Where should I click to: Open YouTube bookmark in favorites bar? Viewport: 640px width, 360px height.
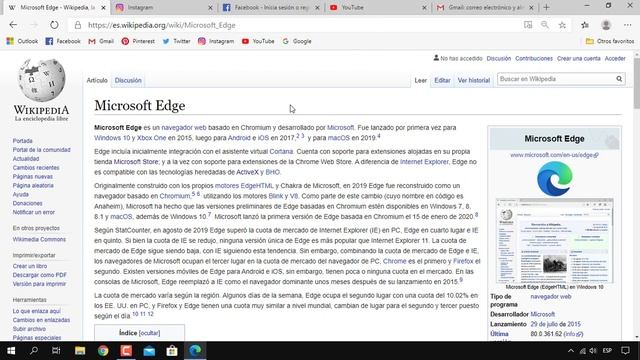coord(258,41)
